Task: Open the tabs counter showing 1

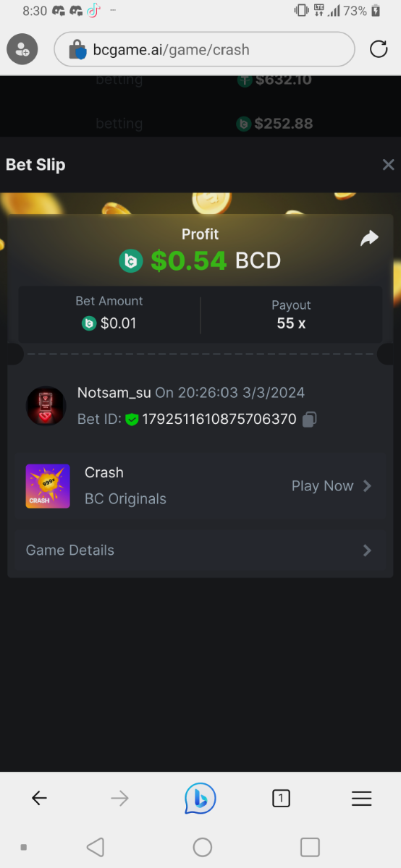Action: point(281,798)
